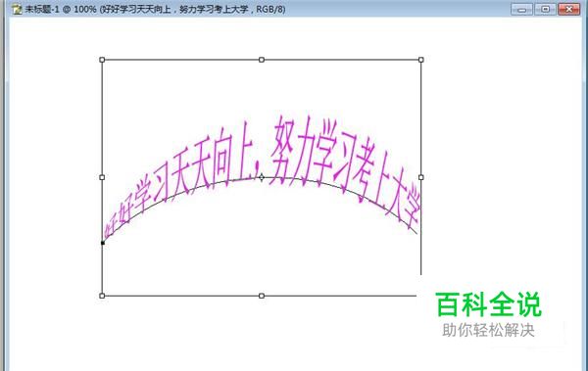Viewport: 588px width, 371px height.
Task: Close the document window
Action: pyautogui.click(x=568, y=9)
